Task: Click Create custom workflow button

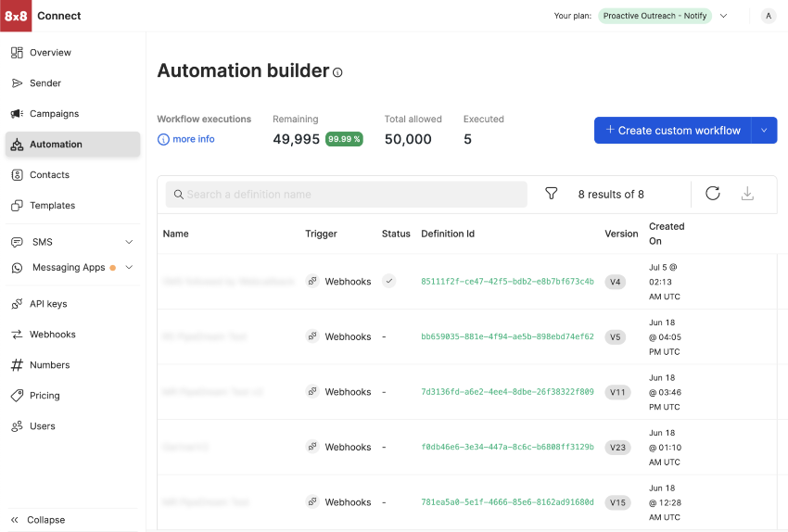Action: click(673, 131)
